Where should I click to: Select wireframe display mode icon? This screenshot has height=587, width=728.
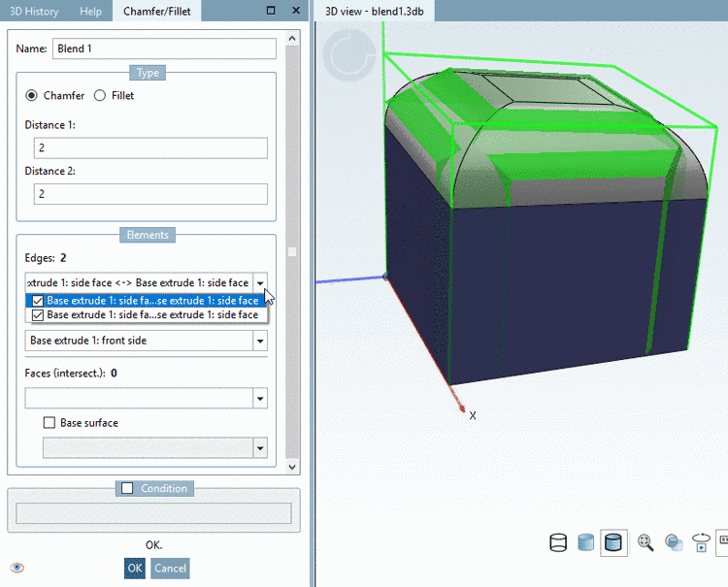tap(558, 542)
